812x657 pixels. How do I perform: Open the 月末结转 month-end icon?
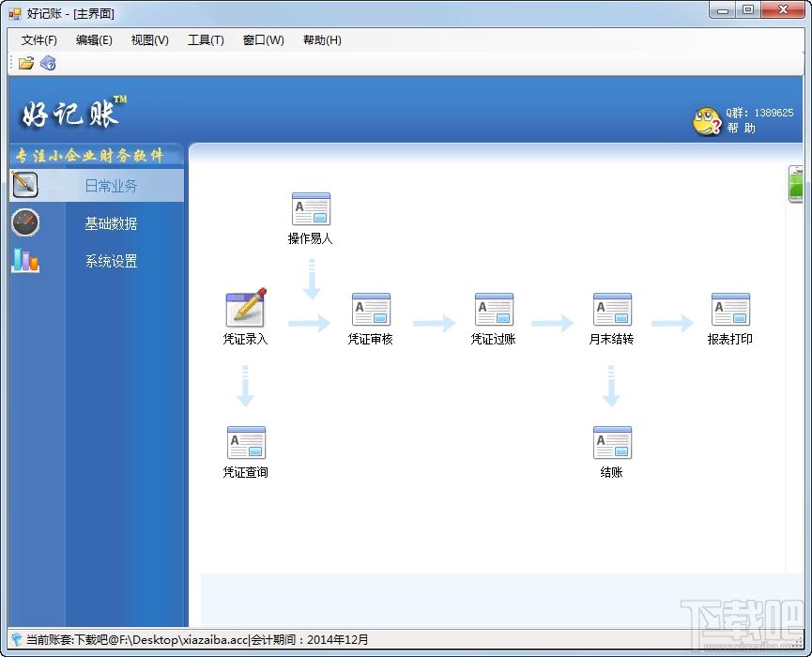pyautogui.click(x=612, y=309)
